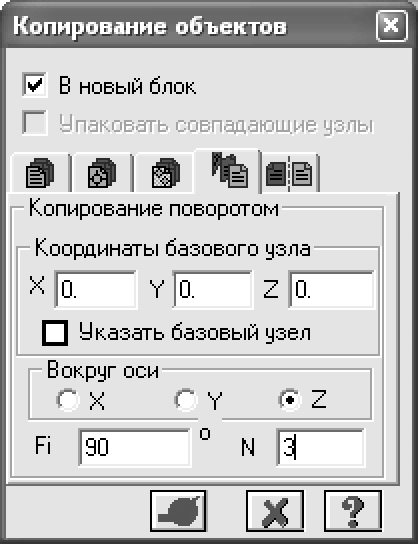Screen dimensions: 418x544
Task: Cancel via the bottom X button
Action: (275, 511)
